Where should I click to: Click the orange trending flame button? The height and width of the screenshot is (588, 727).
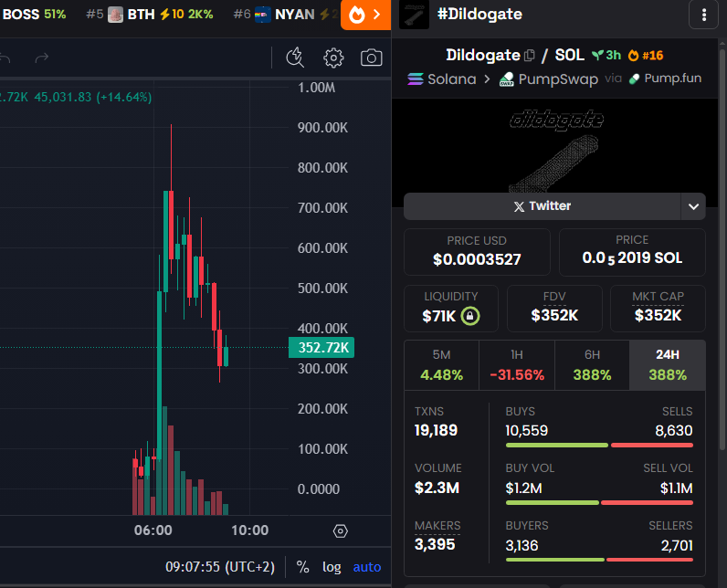pyautogui.click(x=366, y=15)
